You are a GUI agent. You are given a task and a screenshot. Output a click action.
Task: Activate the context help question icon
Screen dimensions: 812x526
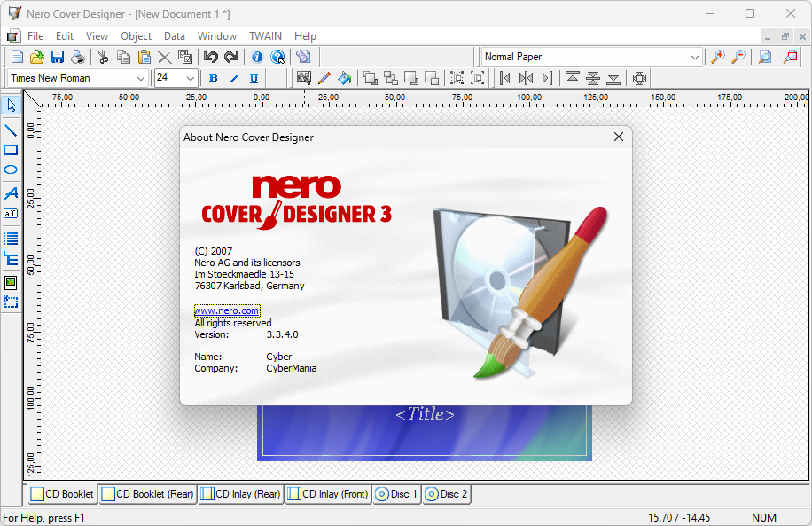pos(277,57)
